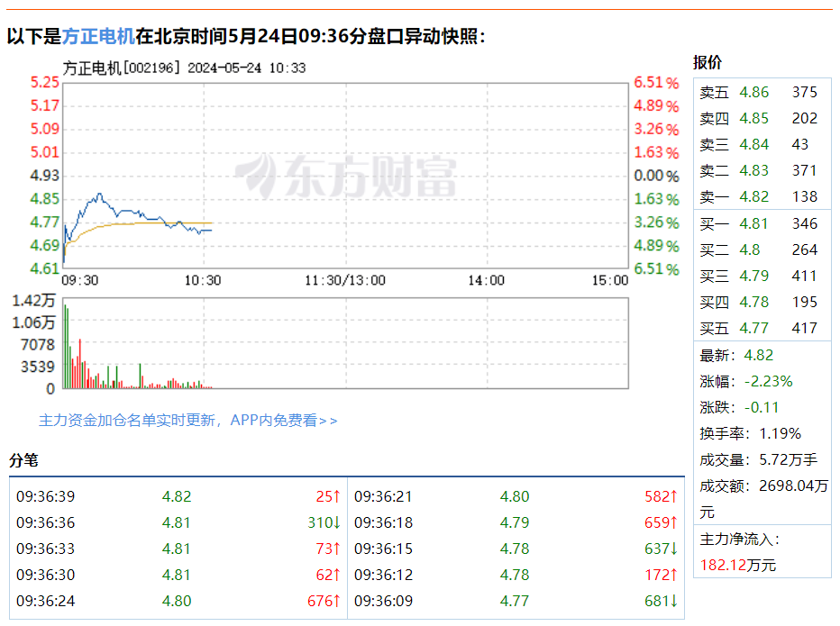Select the 买一 4.81 quote row
This screenshot has width=840, height=626.
click(x=762, y=224)
